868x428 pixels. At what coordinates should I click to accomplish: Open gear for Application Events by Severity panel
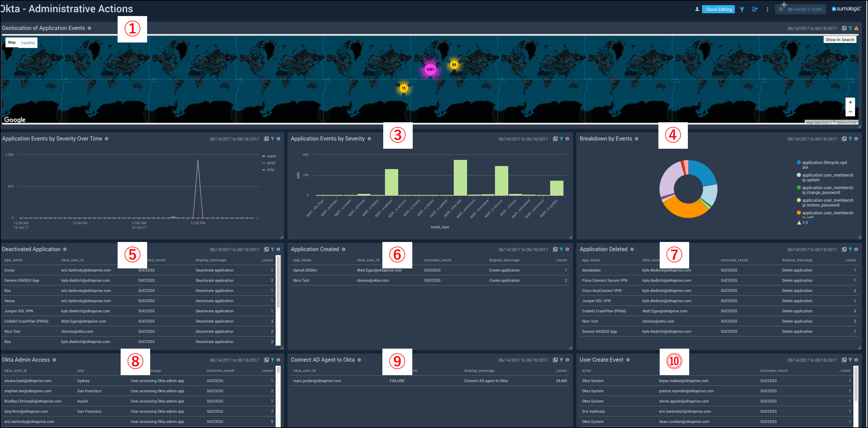(x=369, y=139)
